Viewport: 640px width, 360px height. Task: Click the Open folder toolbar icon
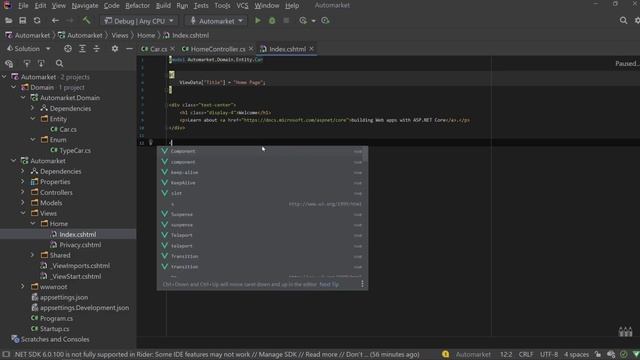(8, 20)
